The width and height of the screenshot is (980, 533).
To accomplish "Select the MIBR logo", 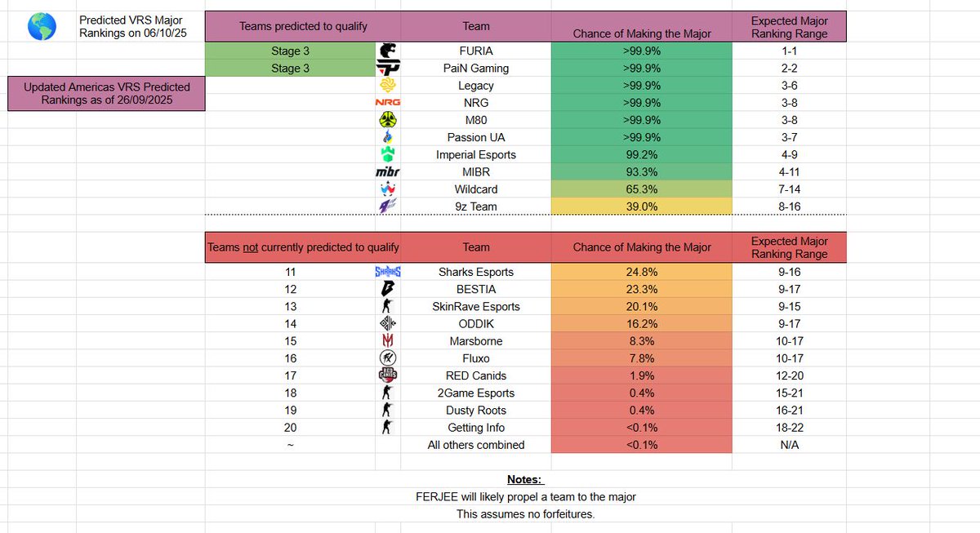I will click(387, 171).
